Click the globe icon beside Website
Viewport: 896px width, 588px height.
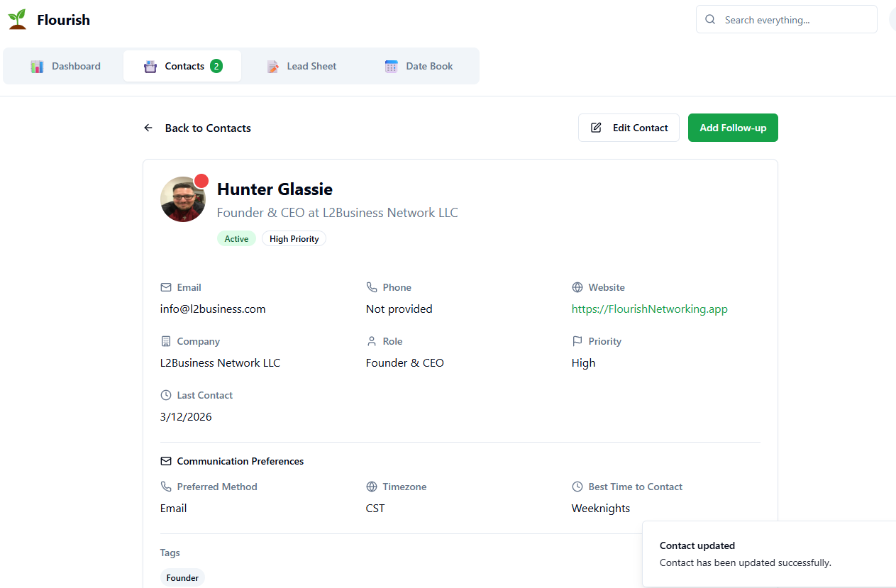click(577, 287)
